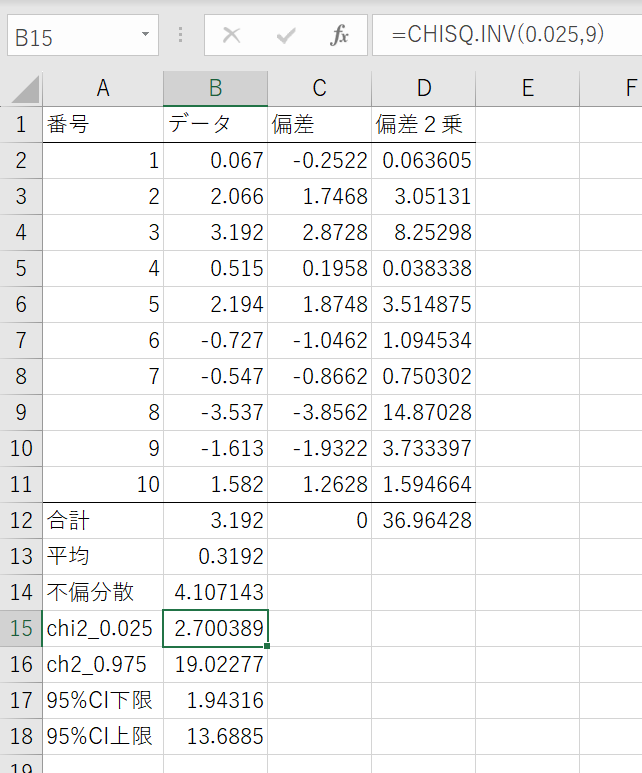This screenshot has height=773, width=642.
Task: Select active cell showing 2.700389
Action: click(215, 629)
